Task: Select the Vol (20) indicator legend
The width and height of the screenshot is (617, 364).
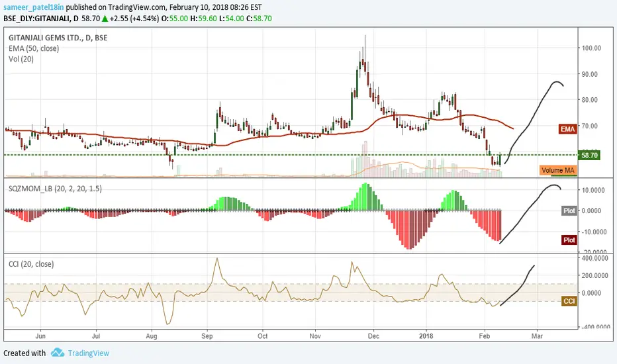Action: (x=21, y=59)
